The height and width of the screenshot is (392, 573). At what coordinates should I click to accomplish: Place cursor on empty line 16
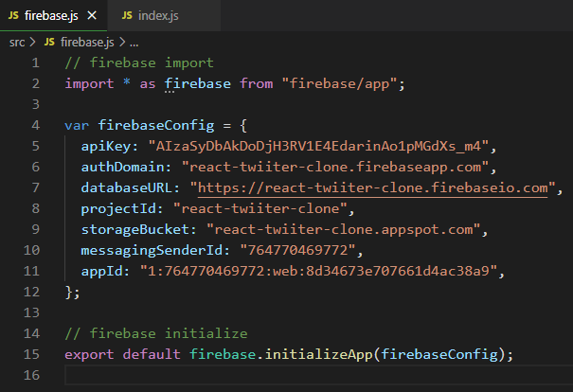tap(318, 375)
